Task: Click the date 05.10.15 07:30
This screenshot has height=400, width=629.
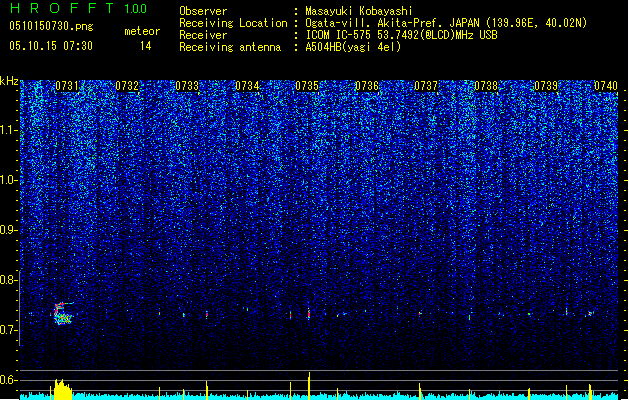Action: tap(51, 46)
